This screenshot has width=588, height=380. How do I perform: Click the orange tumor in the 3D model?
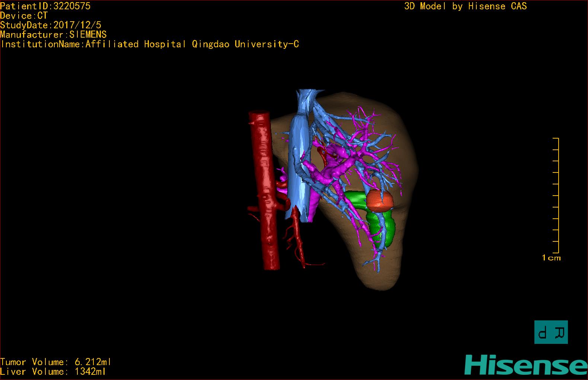point(380,201)
